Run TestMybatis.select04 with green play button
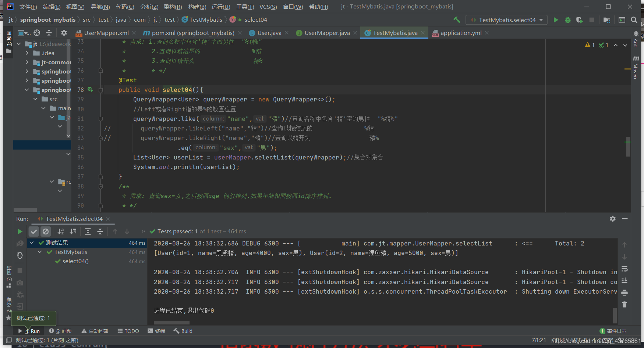 (x=556, y=20)
